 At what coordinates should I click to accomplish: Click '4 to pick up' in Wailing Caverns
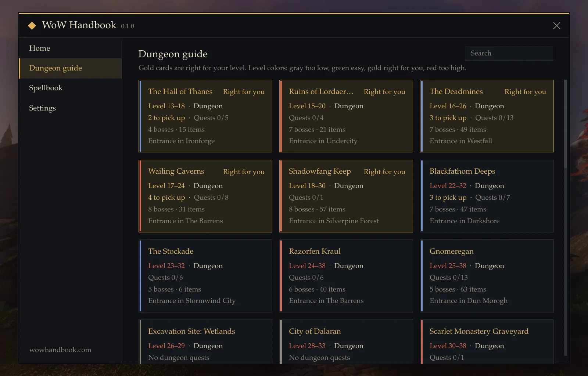pyautogui.click(x=166, y=197)
